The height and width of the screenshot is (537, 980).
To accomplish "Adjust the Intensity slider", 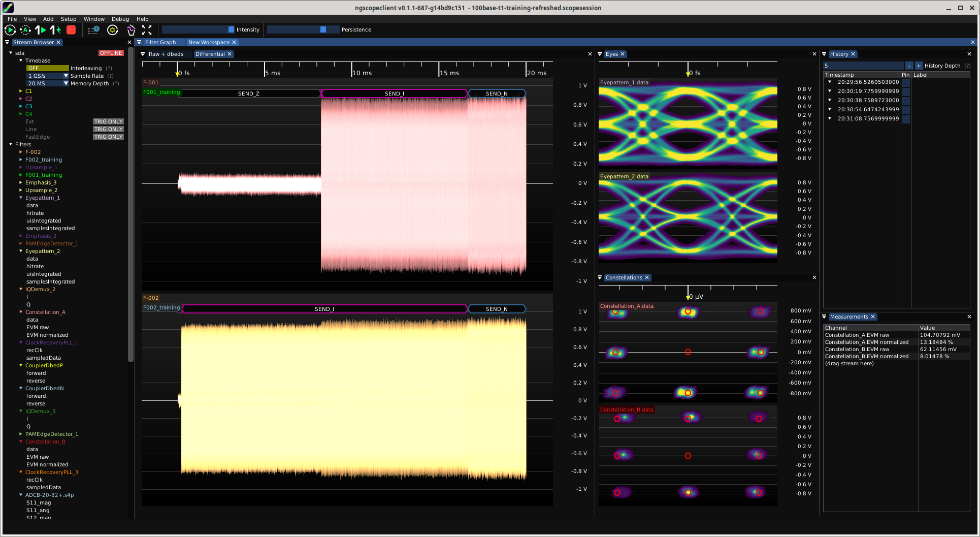I will (x=198, y=29).
